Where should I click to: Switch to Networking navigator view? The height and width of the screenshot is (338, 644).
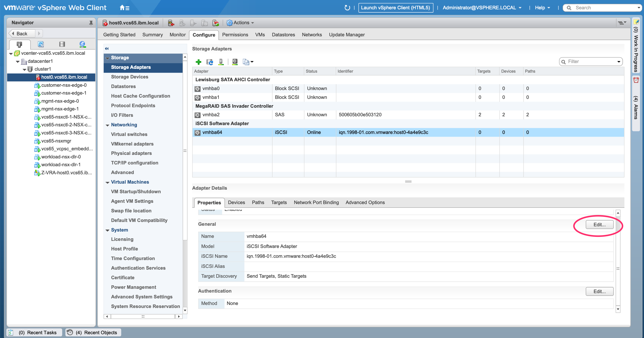click(x=82, y=44)
